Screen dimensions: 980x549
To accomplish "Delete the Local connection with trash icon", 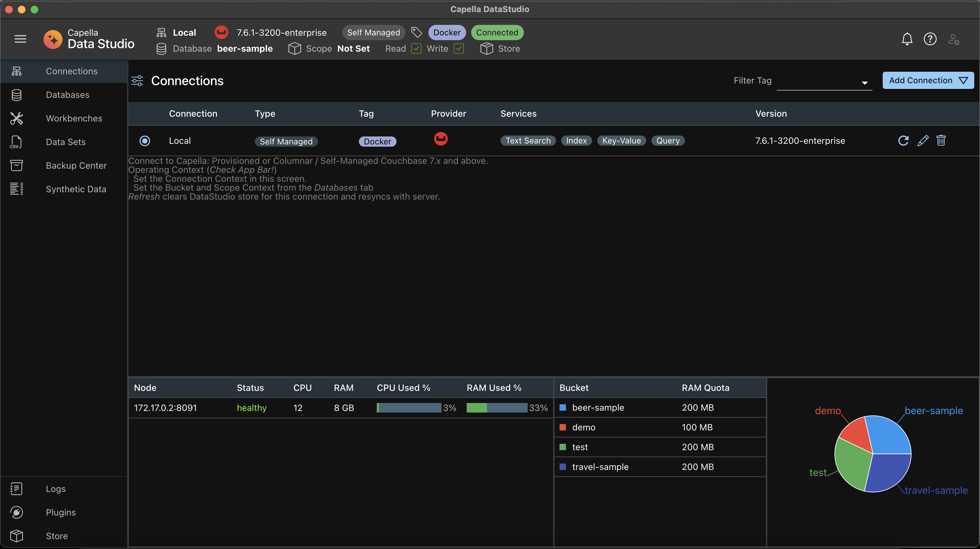I will (941, 141).
